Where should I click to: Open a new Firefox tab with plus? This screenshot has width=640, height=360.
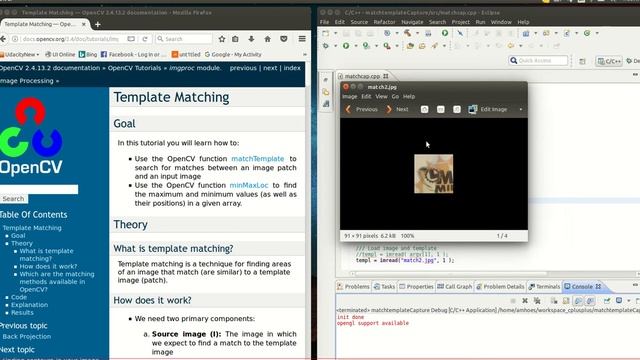98,24
